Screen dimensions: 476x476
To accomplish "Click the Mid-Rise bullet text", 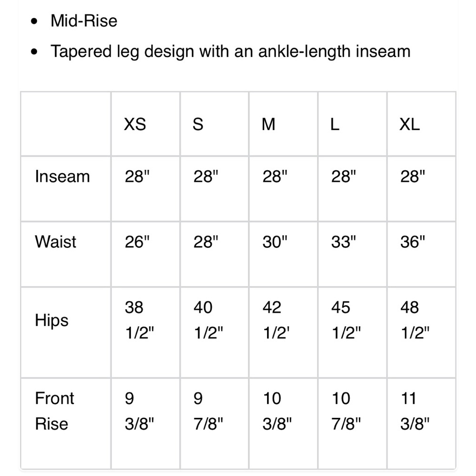I will [x=84, y=21].
